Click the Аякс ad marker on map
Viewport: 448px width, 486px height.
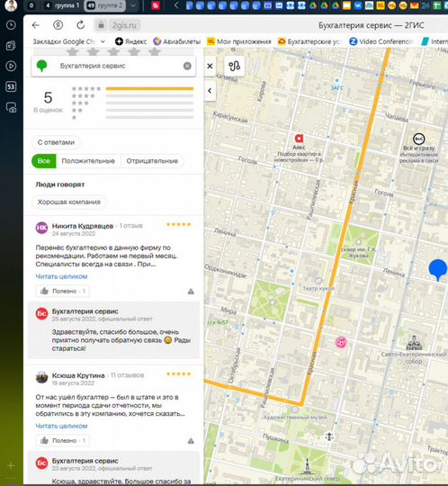[x=299, y=139]
